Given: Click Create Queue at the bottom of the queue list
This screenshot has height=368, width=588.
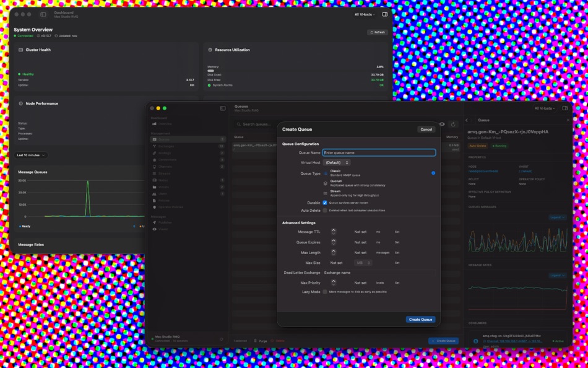Looking at the screenshot, I should pos(443,341).
